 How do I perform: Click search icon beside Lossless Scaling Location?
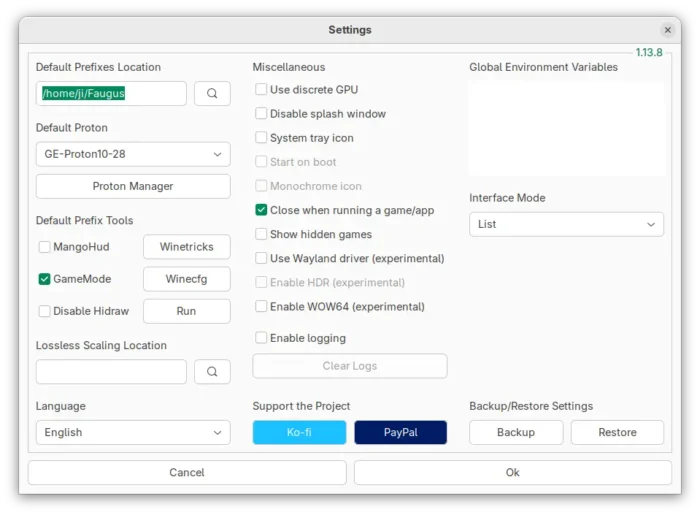click(212, 372)
